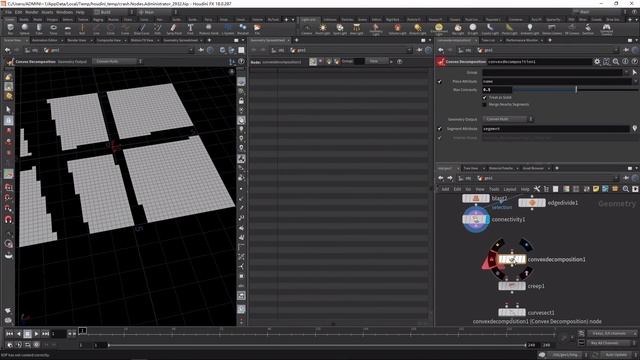640x360 pixels.
Task: Create a Grid from the shelf
Action: pos(68,29)
